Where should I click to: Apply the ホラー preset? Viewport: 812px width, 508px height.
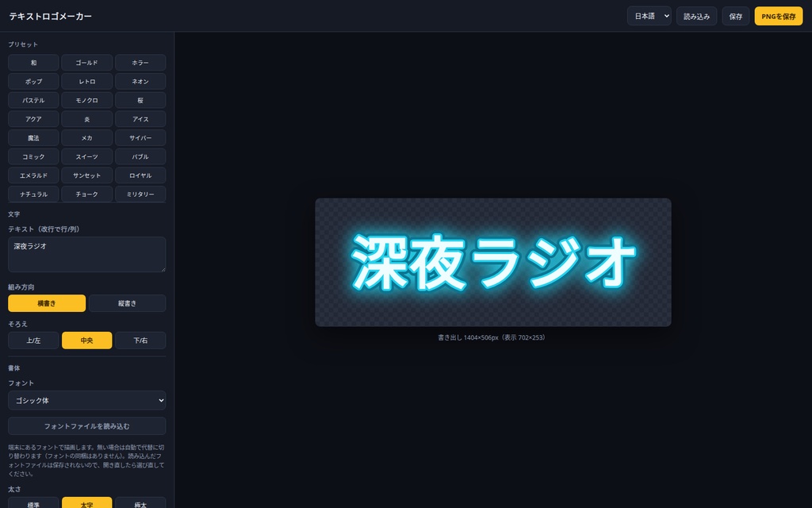point(140,63)
